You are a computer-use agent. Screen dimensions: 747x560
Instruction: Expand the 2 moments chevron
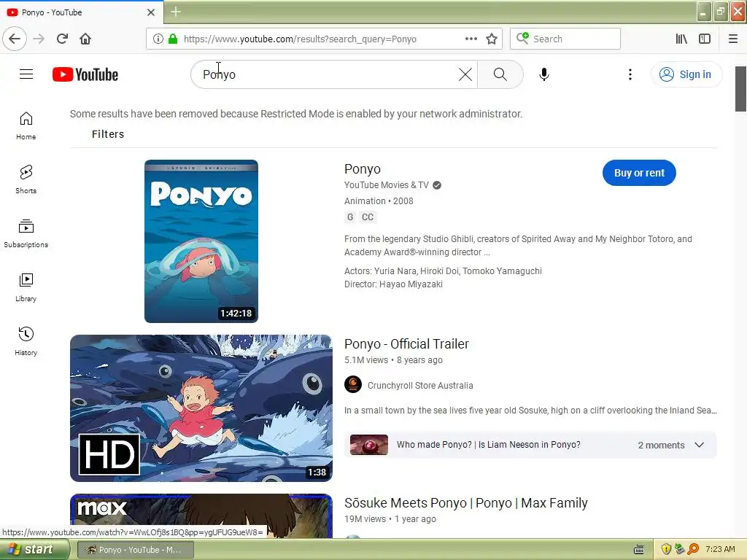pos(700,445)
